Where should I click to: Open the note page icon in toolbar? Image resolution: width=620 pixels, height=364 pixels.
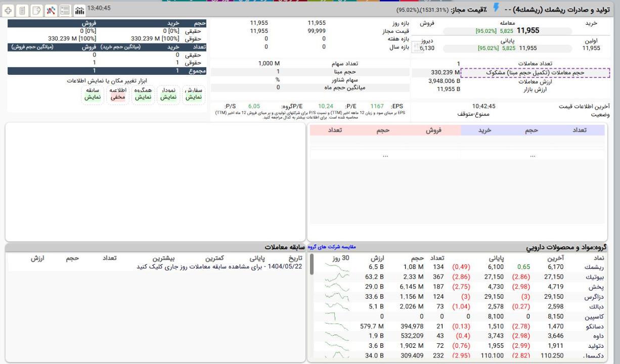point(37,10)
